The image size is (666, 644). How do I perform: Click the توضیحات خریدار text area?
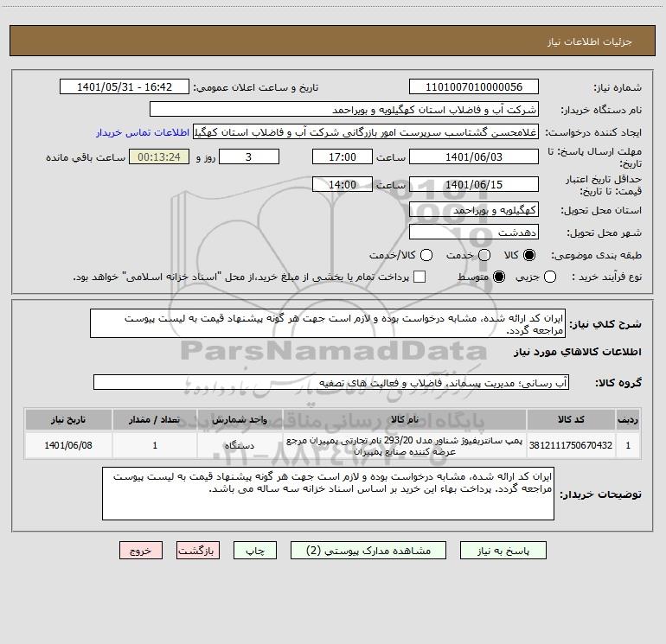tap(328, 494)
